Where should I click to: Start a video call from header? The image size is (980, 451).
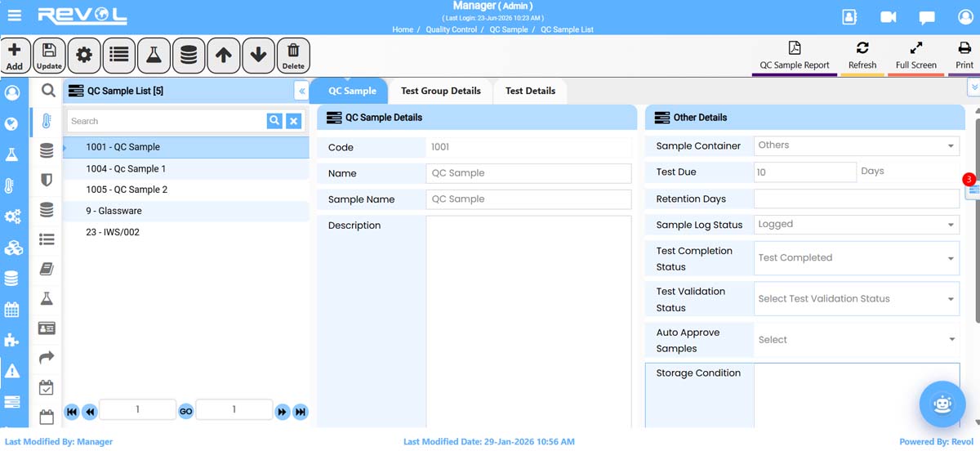[x=889, y=17]
